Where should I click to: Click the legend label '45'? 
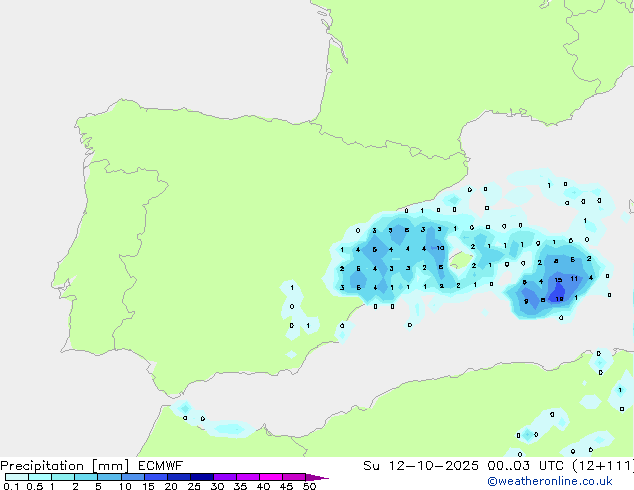286,486
